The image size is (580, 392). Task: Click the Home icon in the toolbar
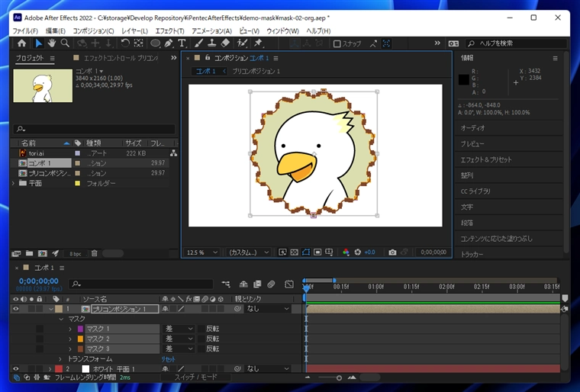pyautogui.click(x=21, y=43)
